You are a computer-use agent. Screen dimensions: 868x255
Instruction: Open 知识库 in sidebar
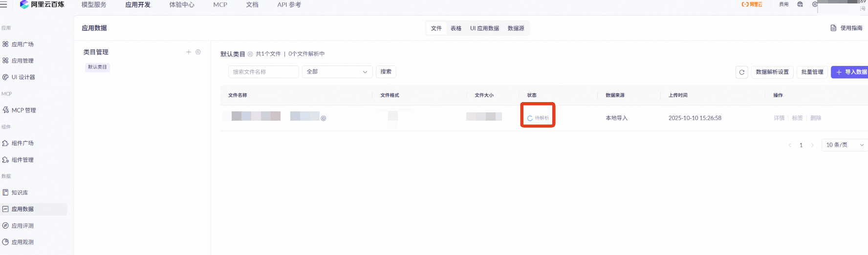(x=20, y=192)
